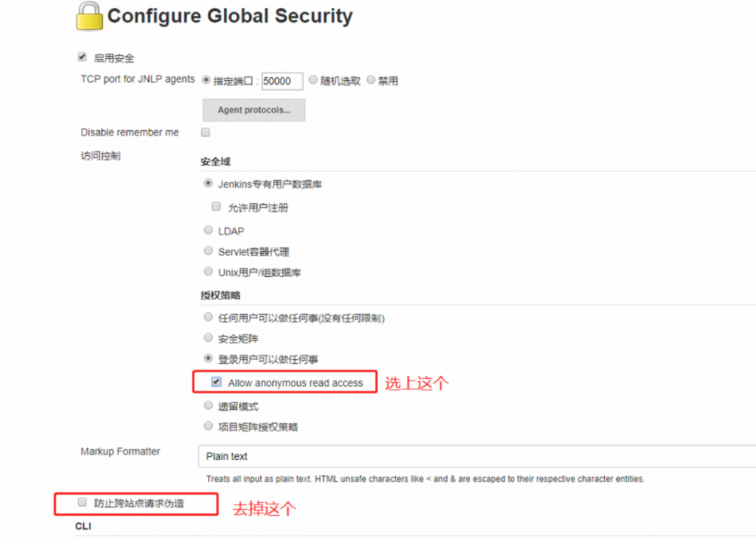Open the Agent protocols button
This screenshot has height=540, width=756.
(254, 110)
